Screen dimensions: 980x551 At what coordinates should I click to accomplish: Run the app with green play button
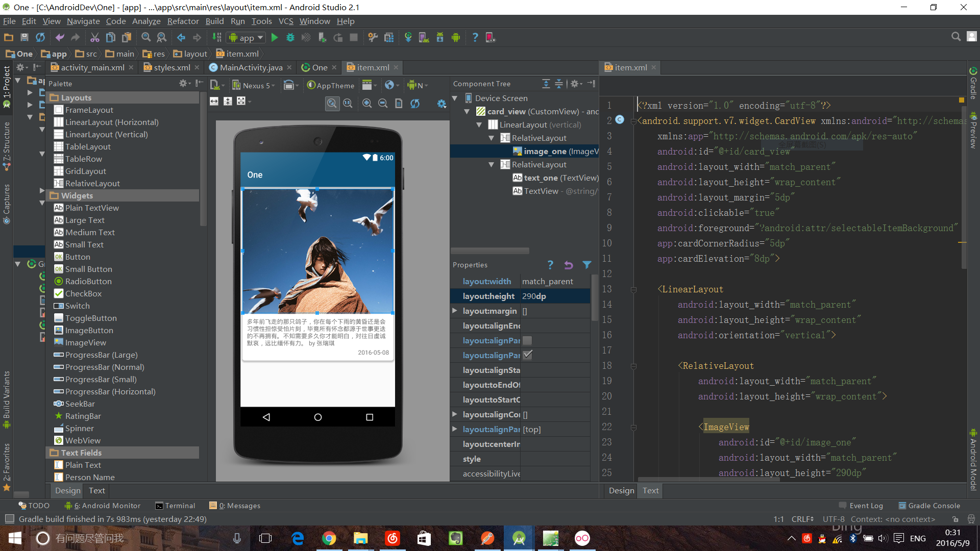coord(275,37)
